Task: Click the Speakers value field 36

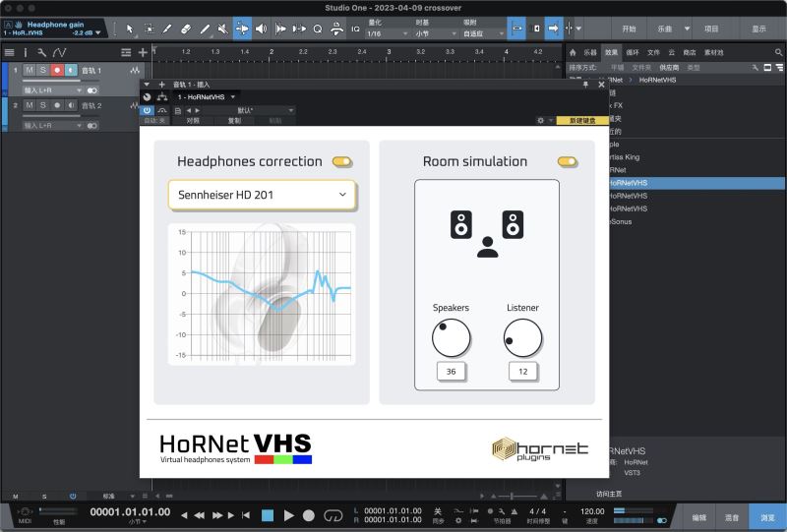Action: point(452,372)
